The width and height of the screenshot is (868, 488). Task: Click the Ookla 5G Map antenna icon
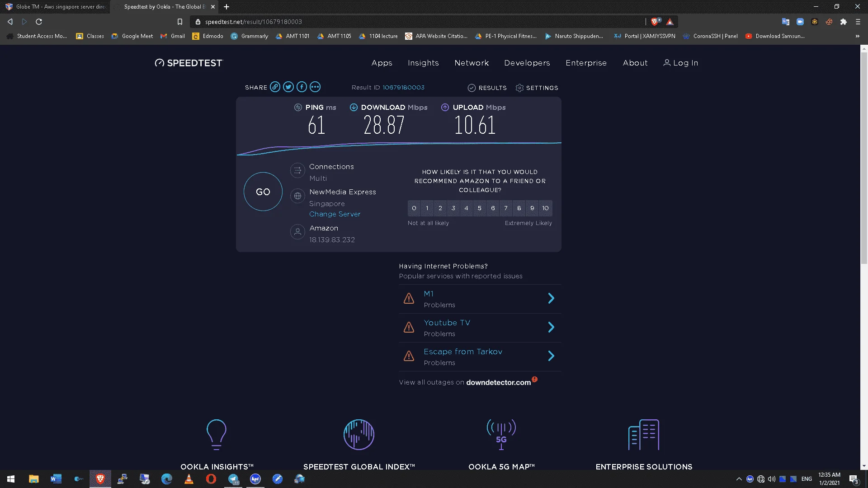coord(501,435)
